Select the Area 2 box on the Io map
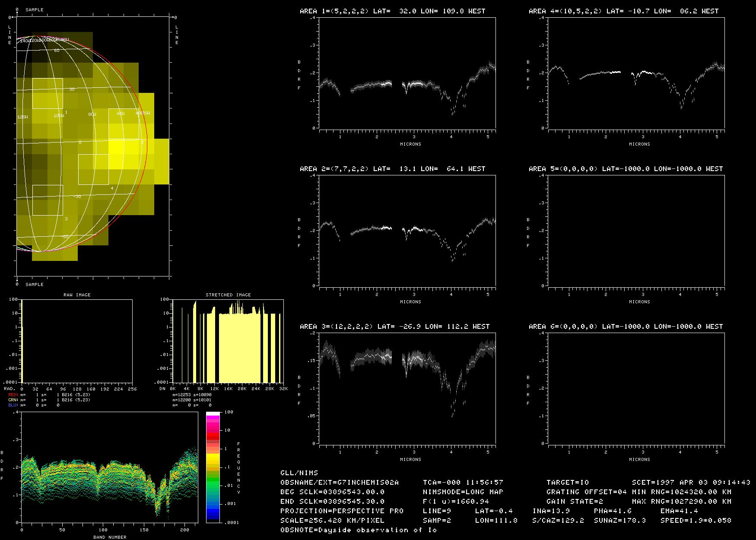Screen dimensions: 756x540 point(124,124)
